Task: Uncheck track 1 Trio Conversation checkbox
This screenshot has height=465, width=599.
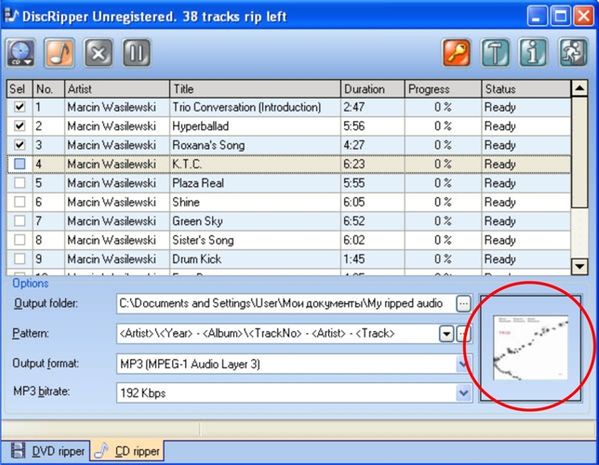Action: (x=19, y=107)
